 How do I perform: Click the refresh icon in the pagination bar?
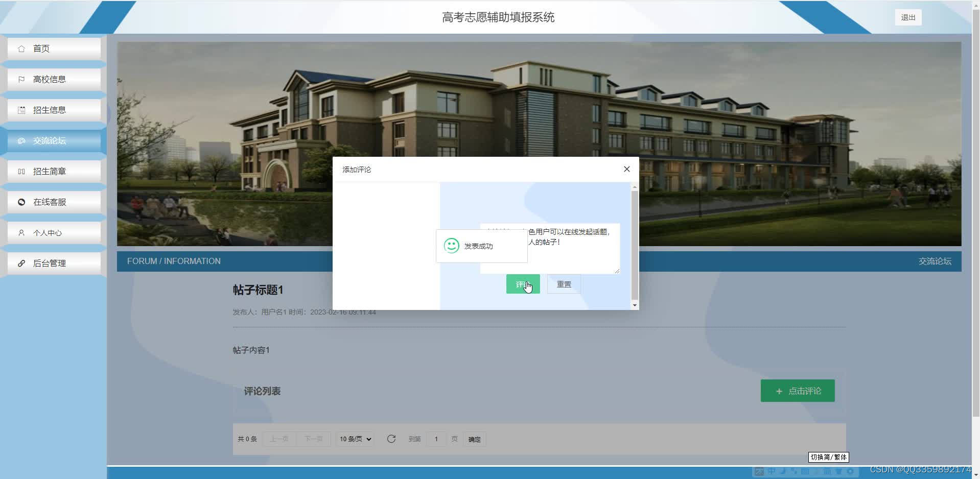[391, 439]
